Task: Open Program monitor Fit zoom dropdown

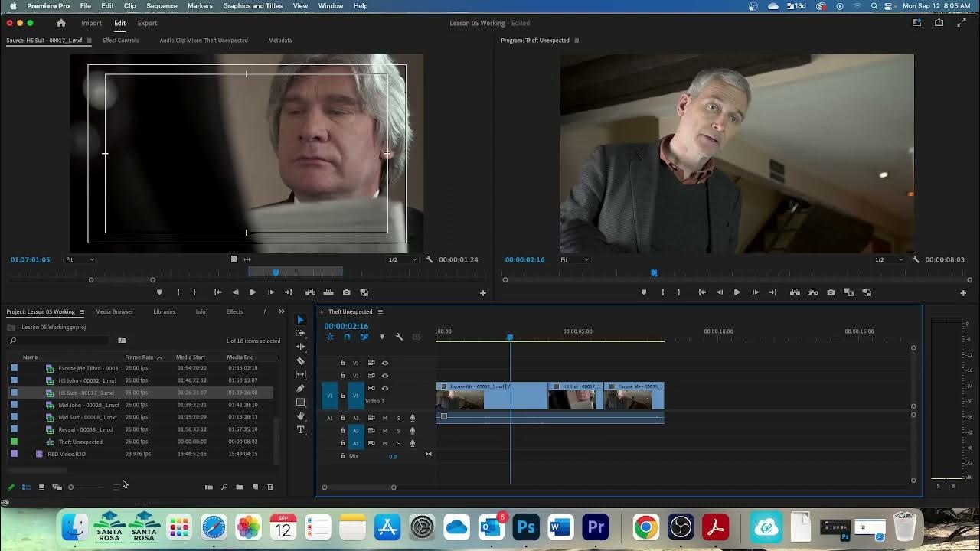Action: tap(574, 259)
